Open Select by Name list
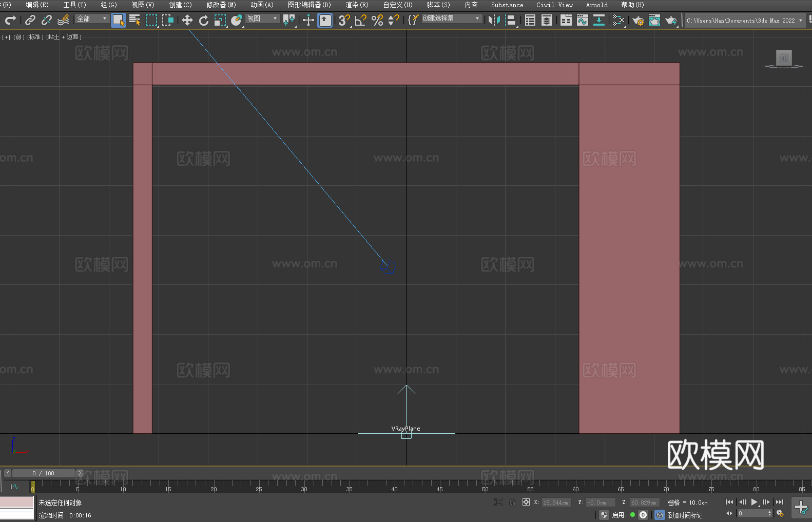This screenshot has height=522, width=812. [135, 20]
